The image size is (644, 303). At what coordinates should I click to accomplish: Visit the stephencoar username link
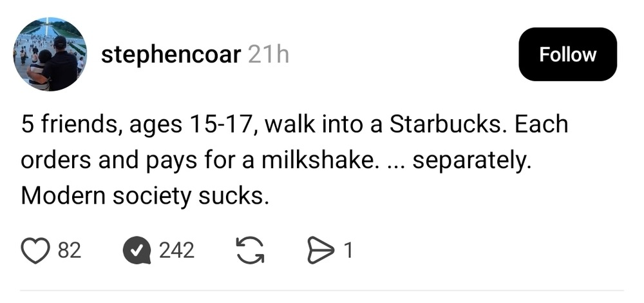171,55
